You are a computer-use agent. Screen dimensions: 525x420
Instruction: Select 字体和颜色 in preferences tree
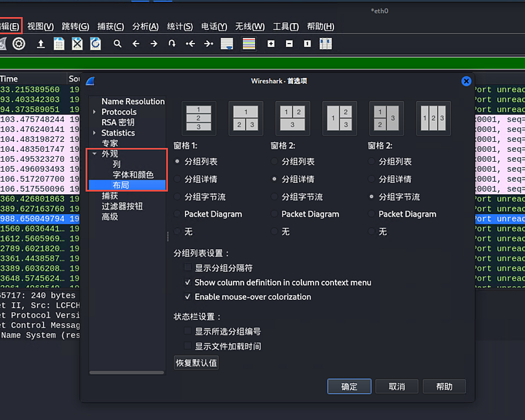[x=133, y=175]
